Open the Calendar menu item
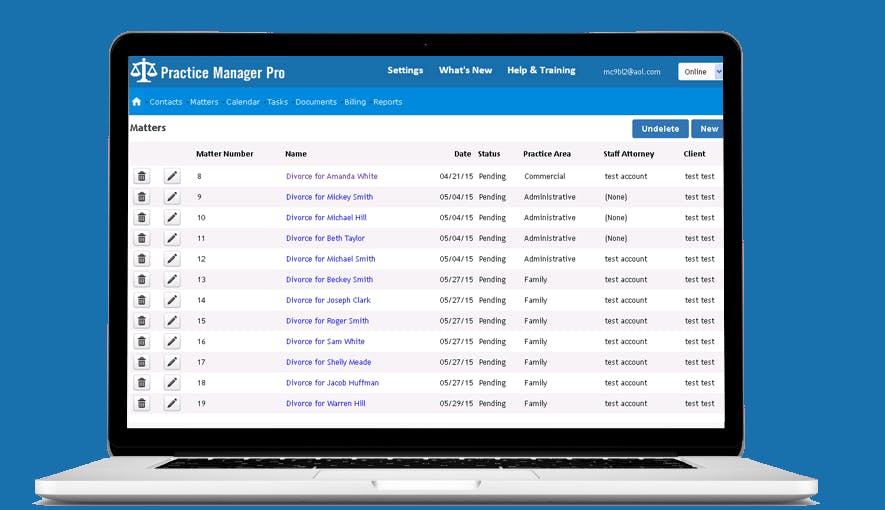The height and width of the screenshot is (510, 885). point(243,102)
